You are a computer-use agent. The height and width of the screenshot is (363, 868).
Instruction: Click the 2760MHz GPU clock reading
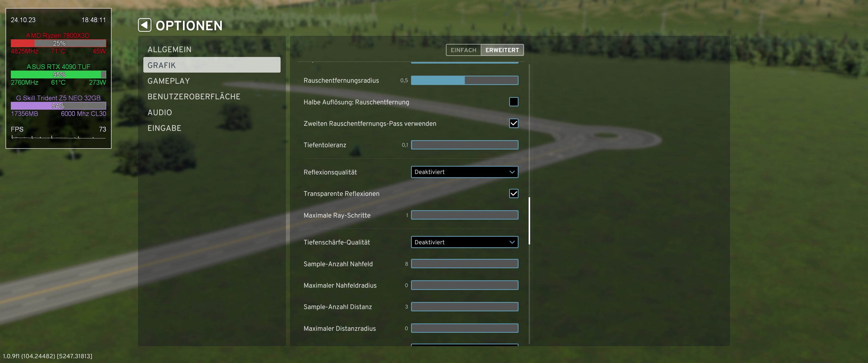[x=24, y=82]
